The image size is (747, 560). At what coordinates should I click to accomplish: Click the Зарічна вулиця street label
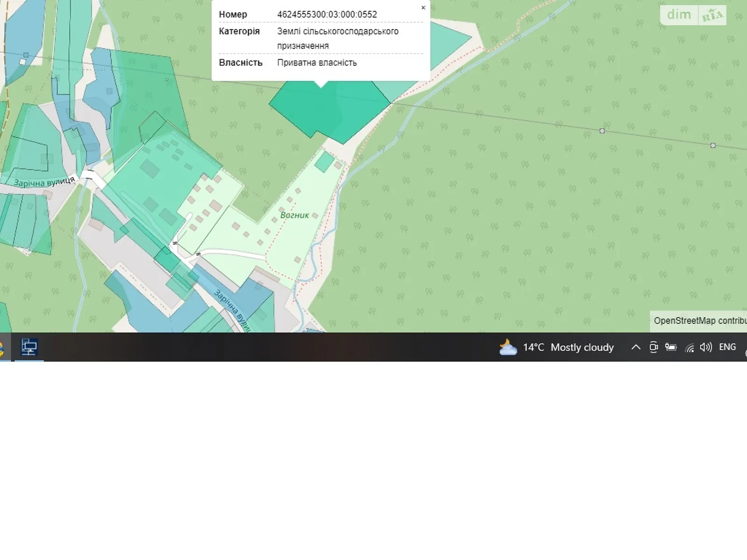click(44, 182)
